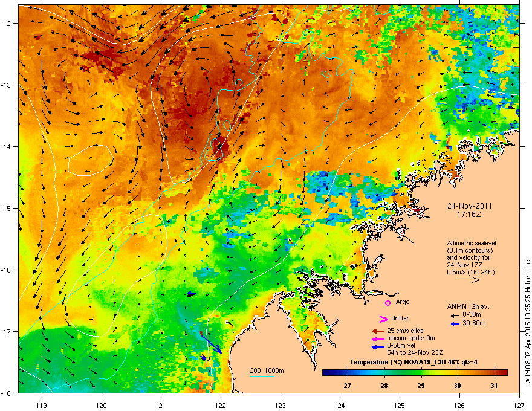Click the magenta Argo circle legend symbol
532x411 pixels.
388,303
